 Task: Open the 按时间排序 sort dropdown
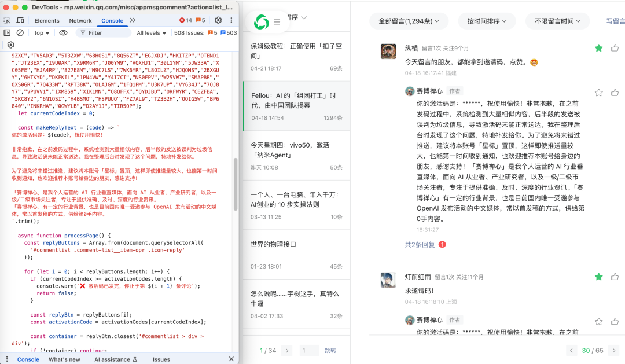[487, 21]
